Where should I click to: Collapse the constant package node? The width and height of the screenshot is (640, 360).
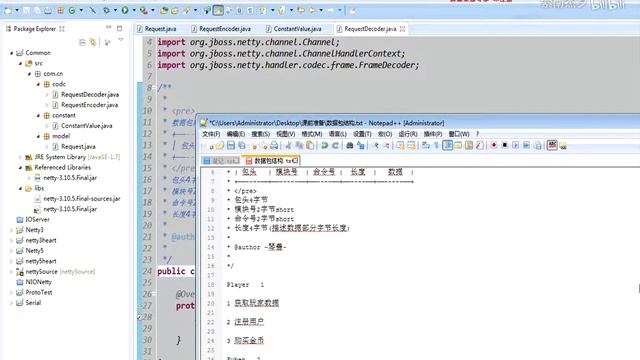pos(38,116)
